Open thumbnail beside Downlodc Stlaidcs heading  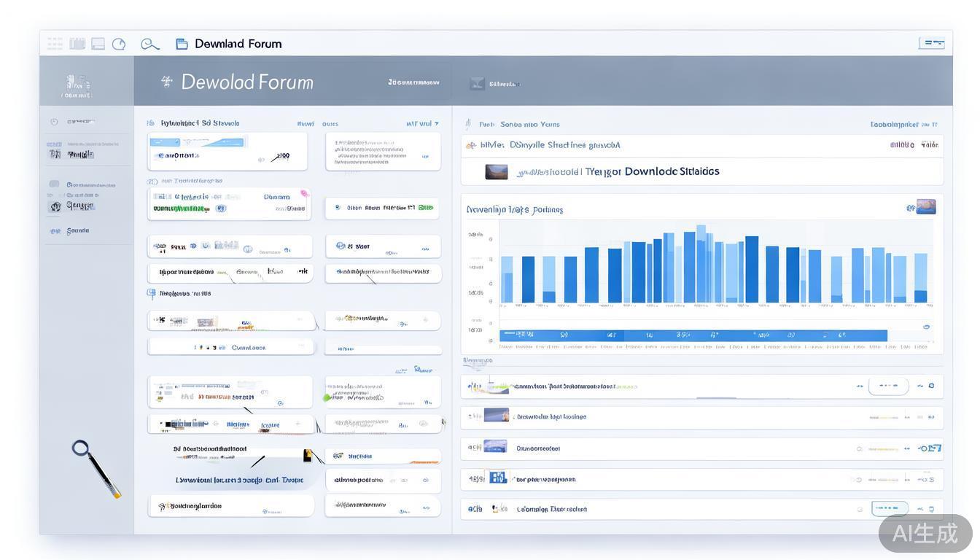pyautogui.click(x=497, y=172)
